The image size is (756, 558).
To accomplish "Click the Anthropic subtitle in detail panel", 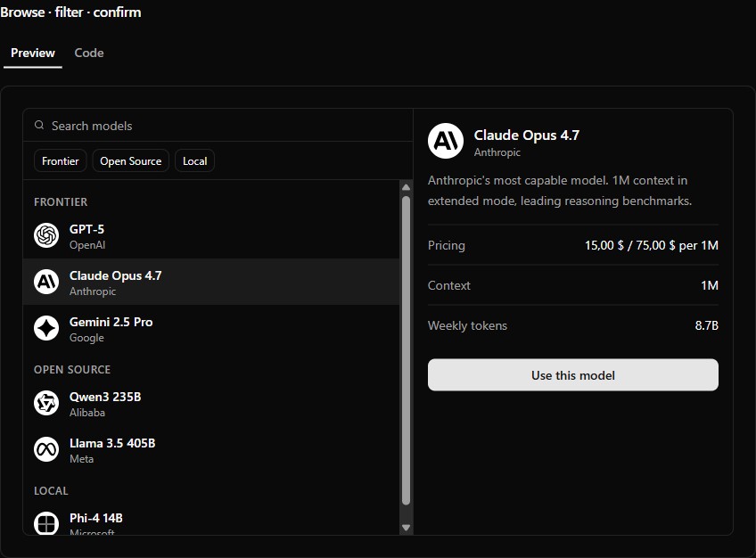I will point(497,152).
